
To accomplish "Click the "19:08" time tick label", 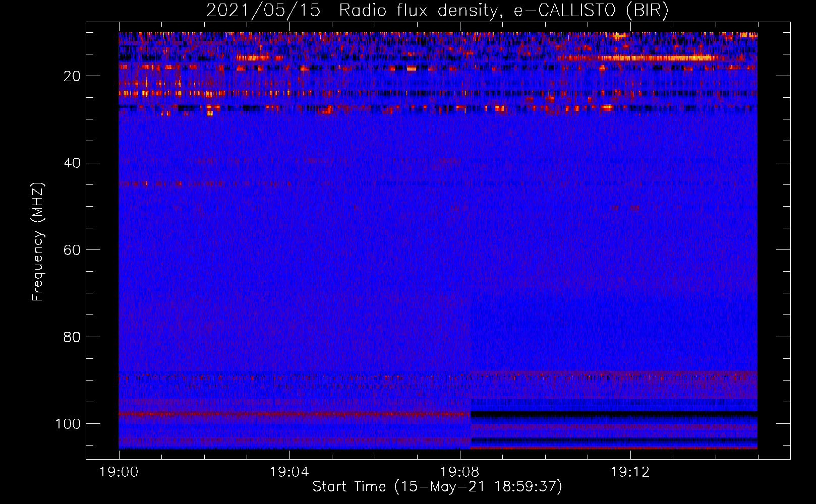I will pyautogui.click(x=459, y=472).
